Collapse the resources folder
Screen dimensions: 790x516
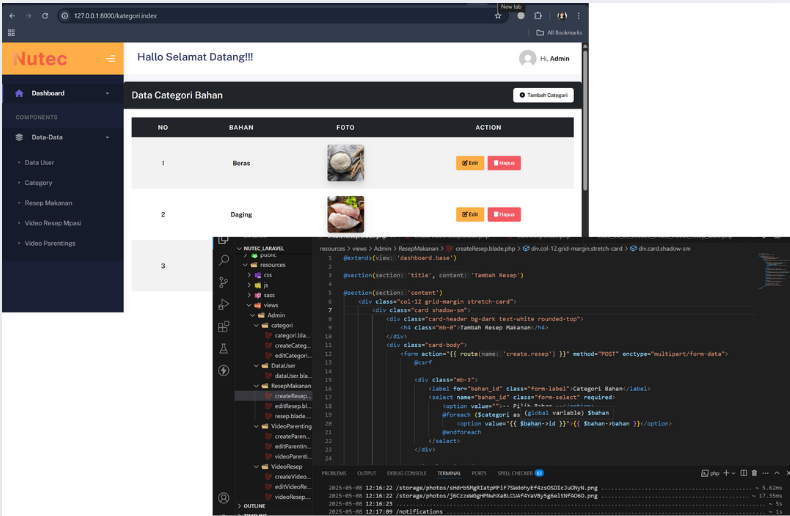[x=245, y=265]
